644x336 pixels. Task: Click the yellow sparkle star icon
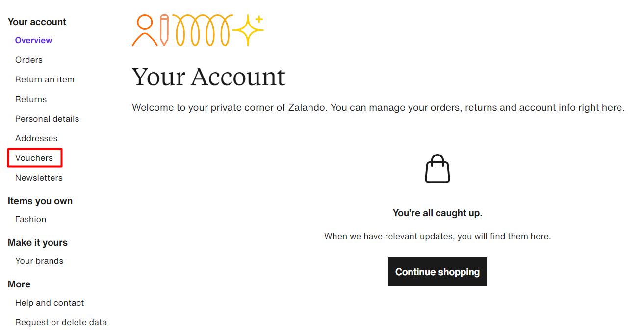click(248, 30)
